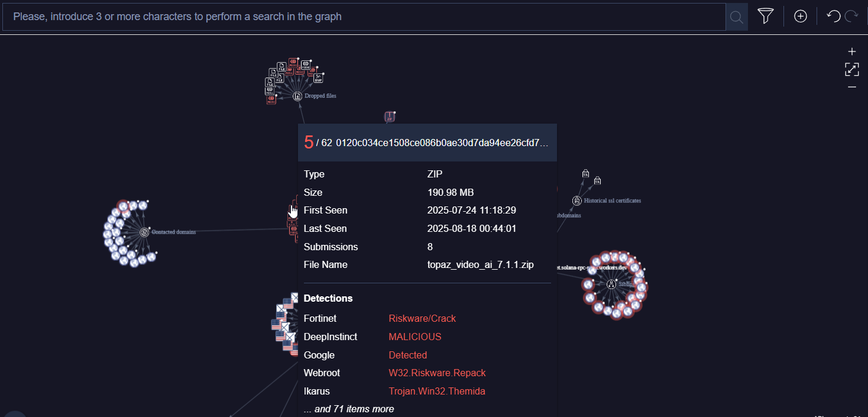Select the Historical ssl certificates node

576,201
